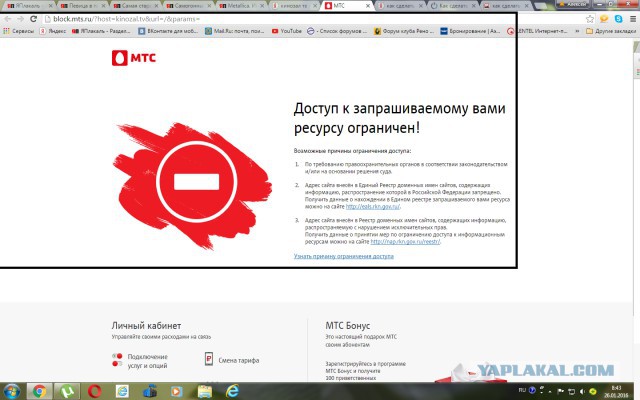The width and height of the screenshot is (640, 400).
Task: Click the Личный кабинет heading
Action: (146, 326)
